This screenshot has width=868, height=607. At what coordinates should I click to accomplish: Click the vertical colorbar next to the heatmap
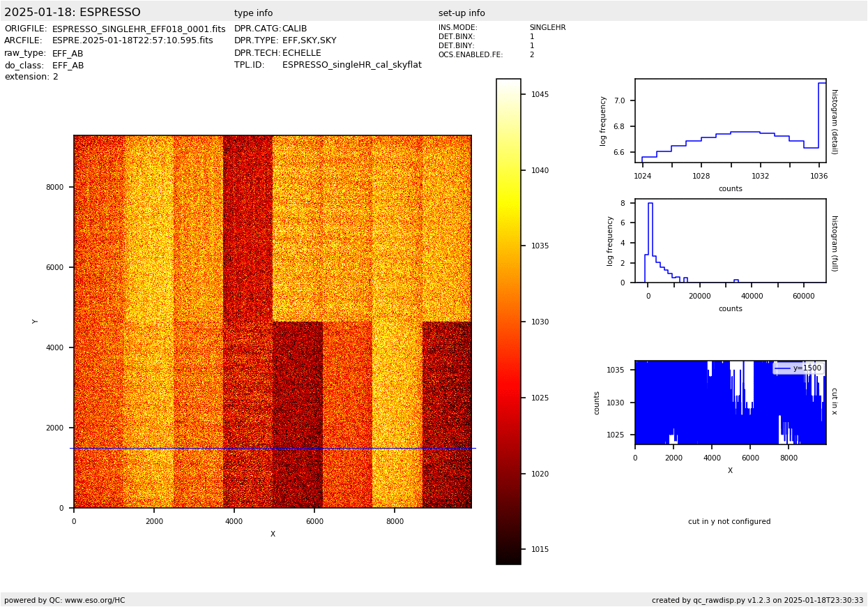(508, 321)
